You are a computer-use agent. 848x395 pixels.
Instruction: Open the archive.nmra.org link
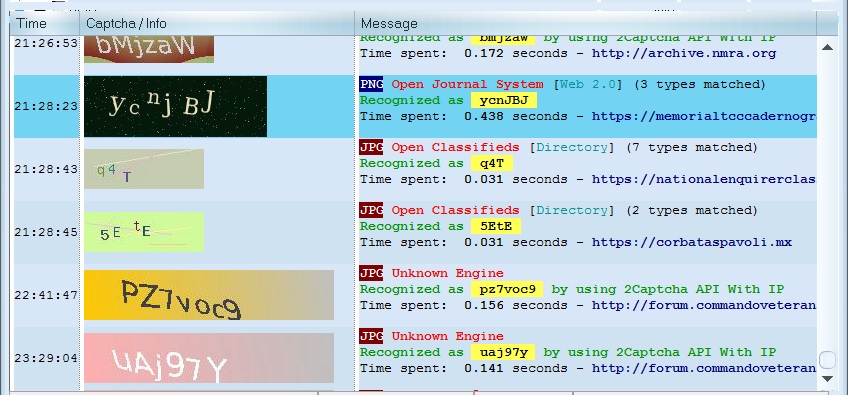click(x=684, y=54)
